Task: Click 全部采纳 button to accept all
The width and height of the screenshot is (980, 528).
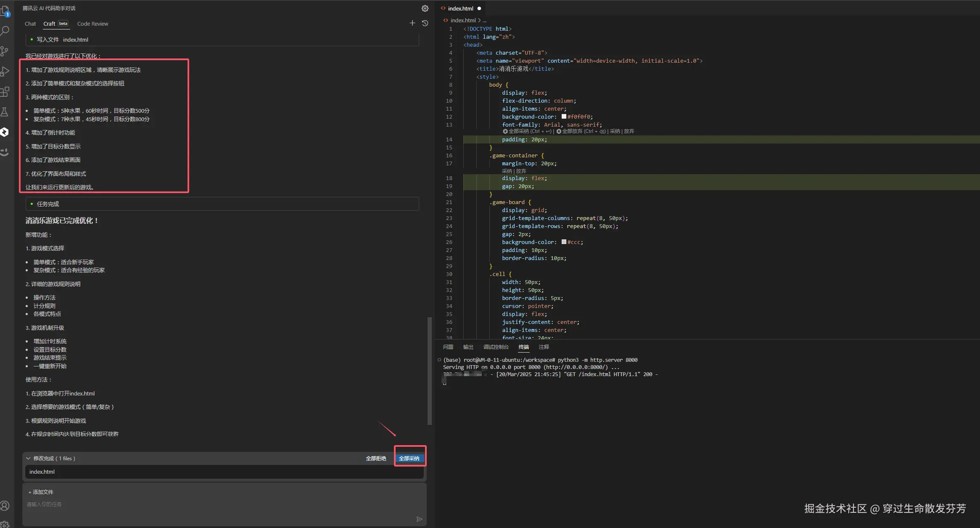Action: click(409, 458)
